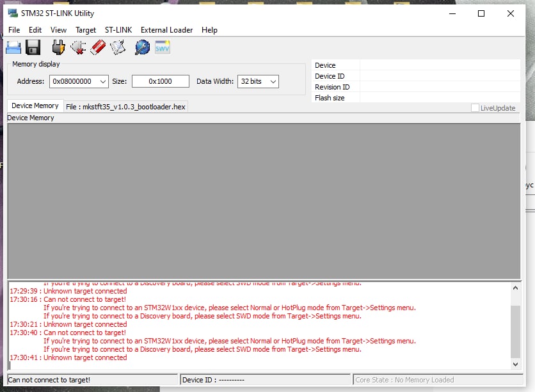Click the 'Data Width:' label
Image resolution: width=535 pixels, height=392 pixels.
coord(215,81)
